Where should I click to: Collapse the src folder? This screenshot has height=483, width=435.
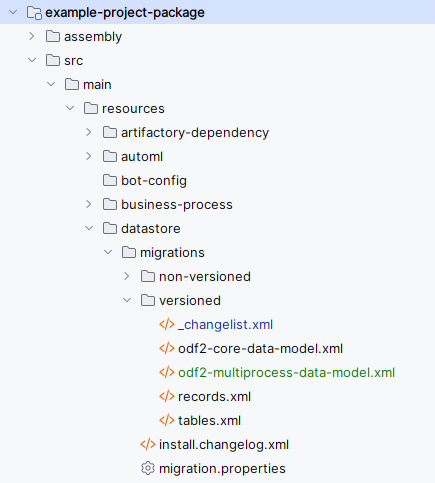click(x=32, y=60)
